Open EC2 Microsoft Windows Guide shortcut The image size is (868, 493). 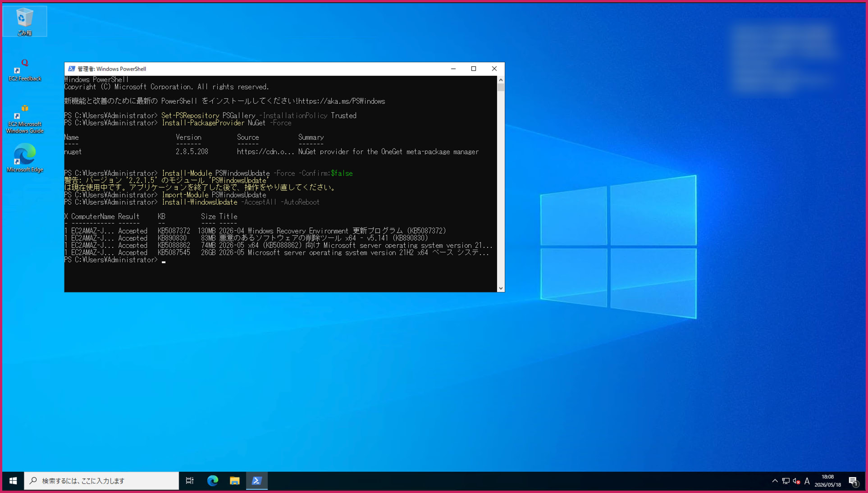[x=24, y=119]
